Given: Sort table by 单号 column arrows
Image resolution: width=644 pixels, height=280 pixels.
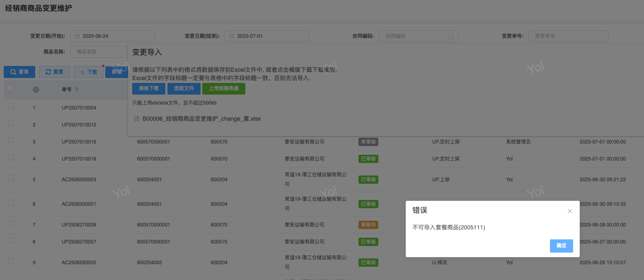Looking at the screenshot, I should tap(77, 90).
